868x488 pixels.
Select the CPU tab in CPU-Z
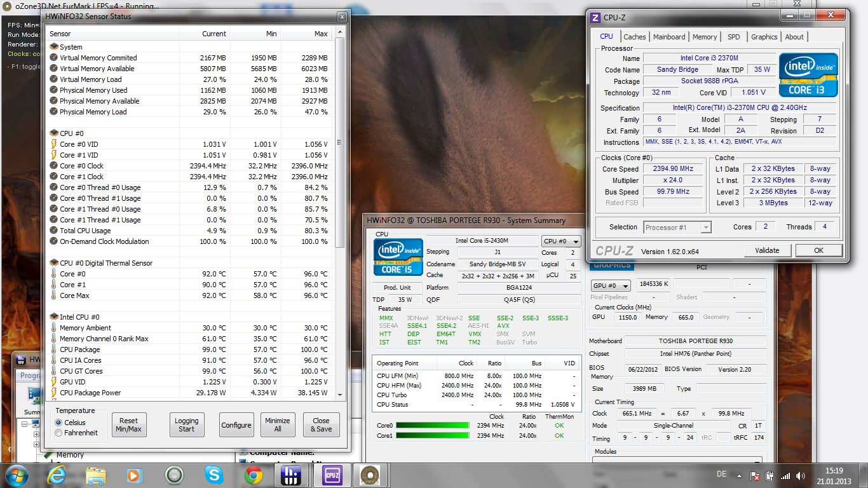[607, 36]
